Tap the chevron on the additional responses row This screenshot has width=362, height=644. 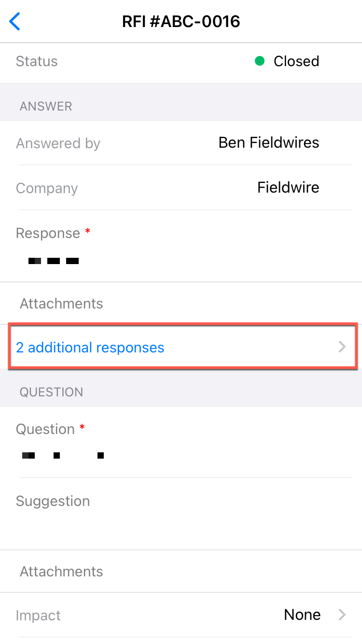(x=342, y=347)
